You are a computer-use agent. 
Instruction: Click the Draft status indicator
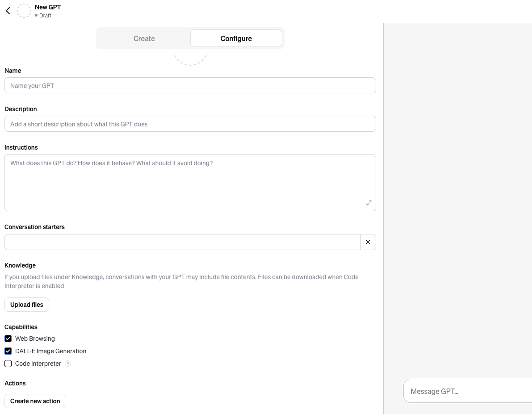tap(45, 16)
